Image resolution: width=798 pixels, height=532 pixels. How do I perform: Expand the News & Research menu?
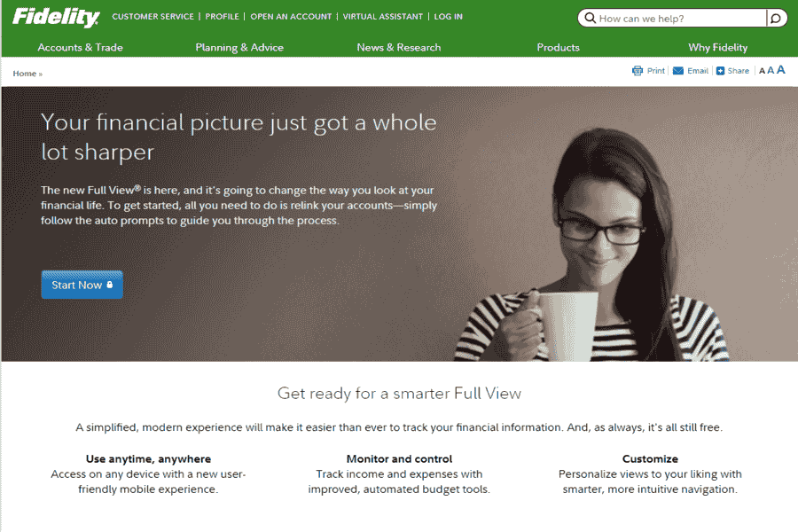[399, 47]
